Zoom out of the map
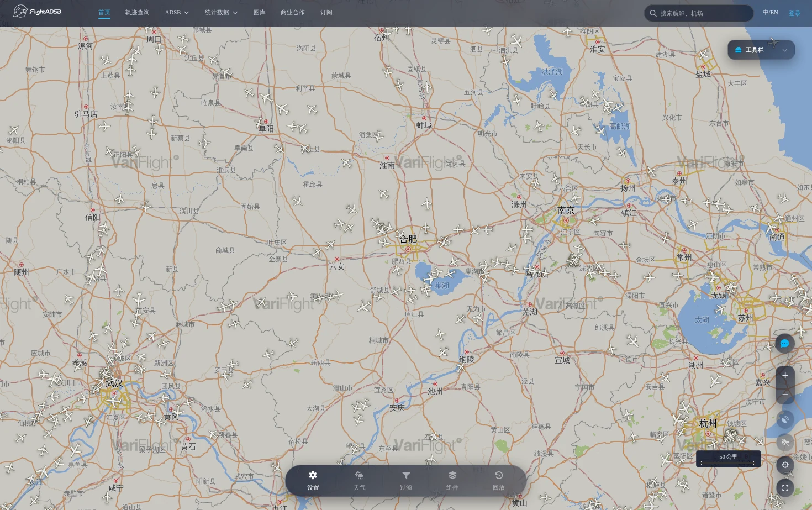 pos(785,395)
